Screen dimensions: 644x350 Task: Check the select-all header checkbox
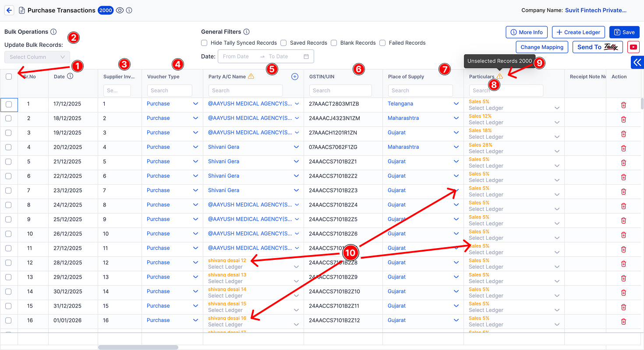coord(9,77)
